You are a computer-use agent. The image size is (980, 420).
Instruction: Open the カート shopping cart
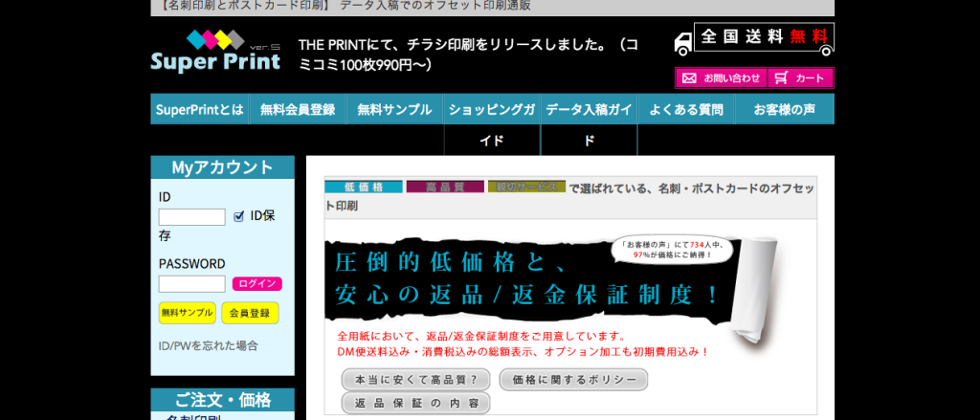(800, 78)
